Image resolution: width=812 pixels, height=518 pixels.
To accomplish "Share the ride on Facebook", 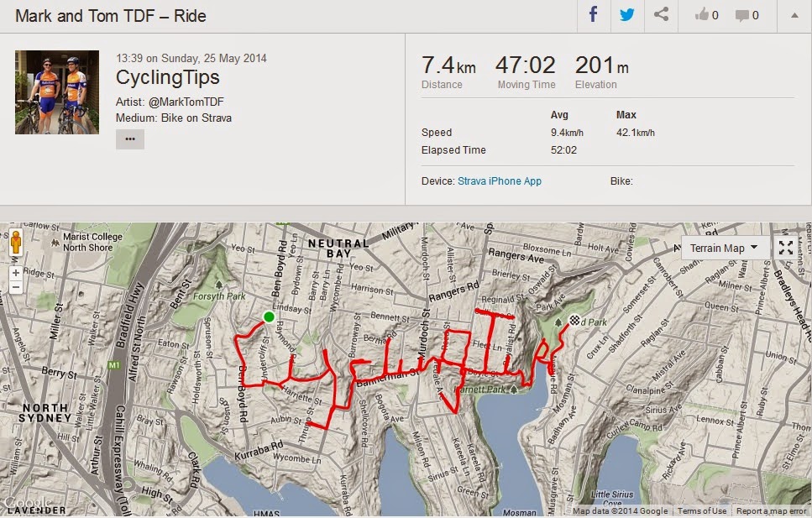I will pyautogui.click(x=593, y=15).
